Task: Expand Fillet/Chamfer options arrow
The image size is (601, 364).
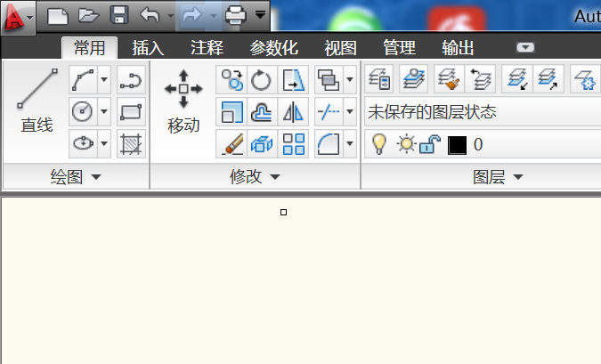Action: pos(350,143)
